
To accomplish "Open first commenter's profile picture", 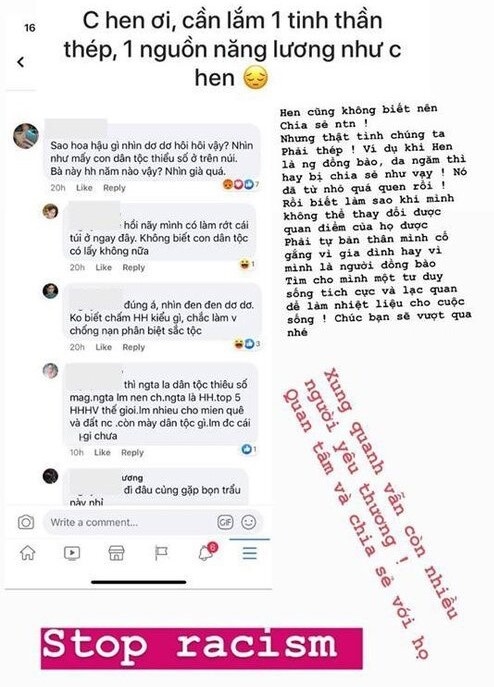I will point(26,136).
